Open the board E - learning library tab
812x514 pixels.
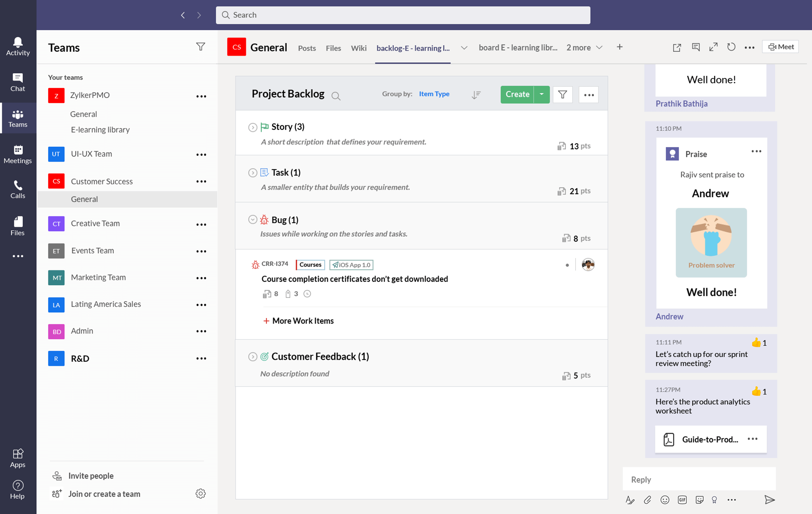tap(518, 47)
